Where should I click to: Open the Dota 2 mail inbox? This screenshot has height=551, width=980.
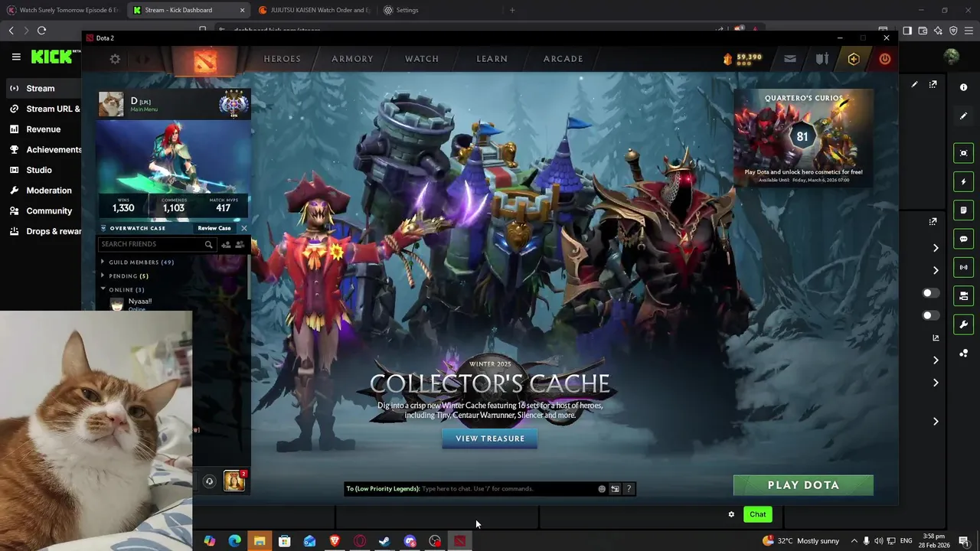coord(790,59)
